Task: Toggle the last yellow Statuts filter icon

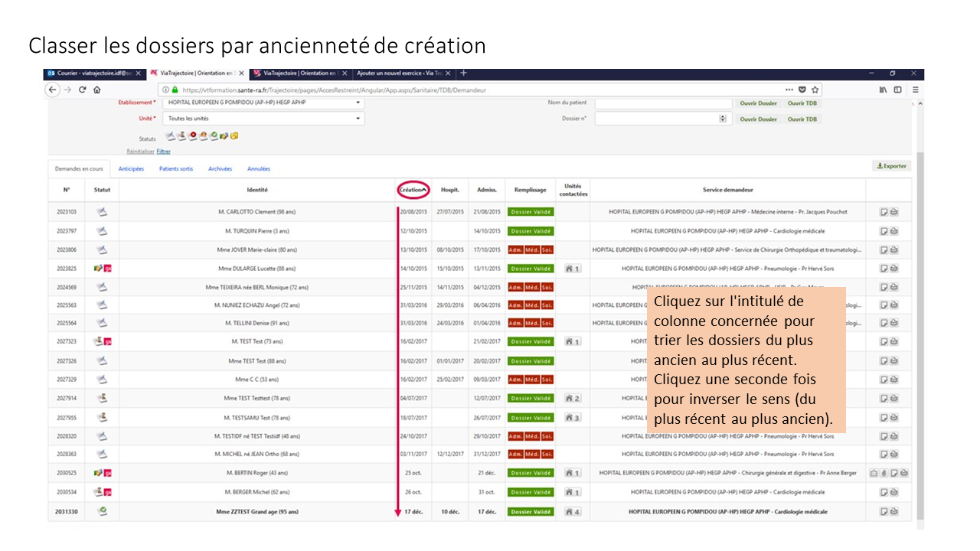Action: coord(234,136)
